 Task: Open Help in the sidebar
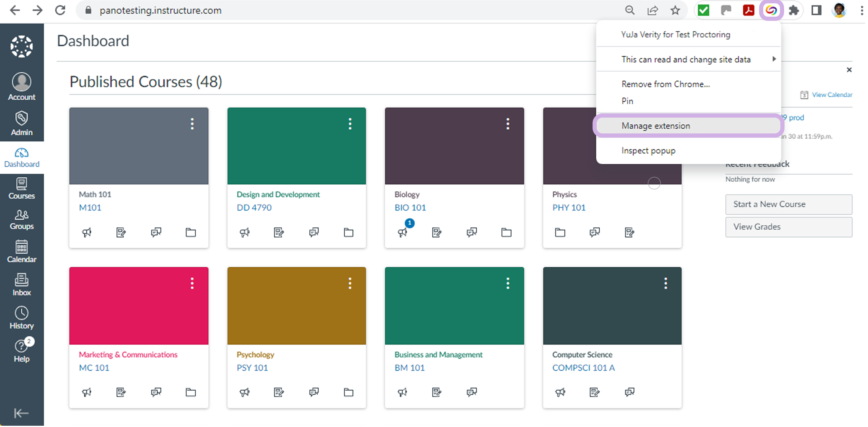(22, 351)
